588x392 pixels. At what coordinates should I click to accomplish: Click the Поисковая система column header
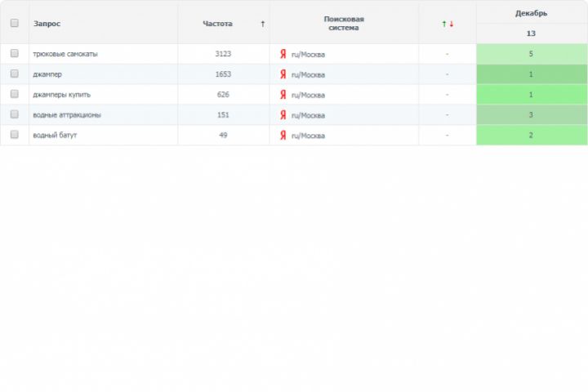tap(344, 23)
